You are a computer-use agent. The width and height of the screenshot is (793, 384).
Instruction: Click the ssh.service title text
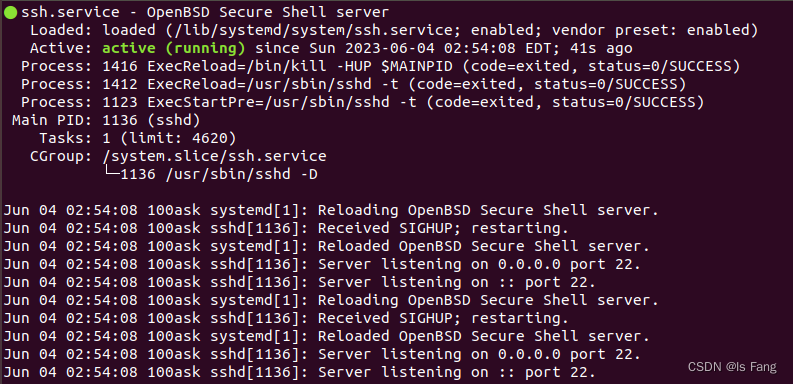point(70,12)
